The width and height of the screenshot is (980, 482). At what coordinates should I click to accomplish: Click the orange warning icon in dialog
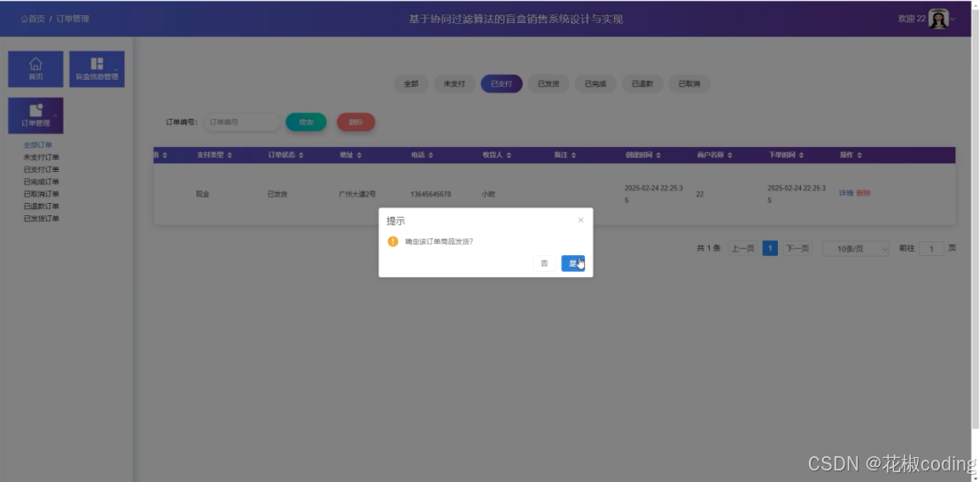pos(393,241)
